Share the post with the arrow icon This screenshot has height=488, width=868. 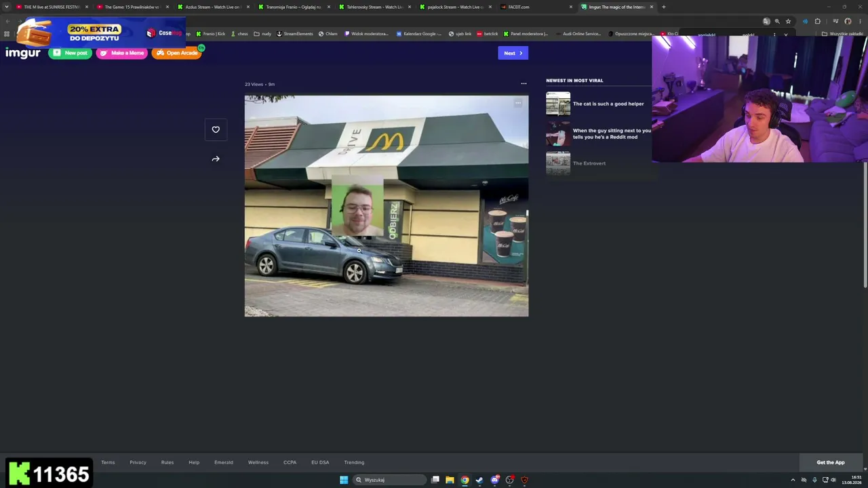[216, 159]
